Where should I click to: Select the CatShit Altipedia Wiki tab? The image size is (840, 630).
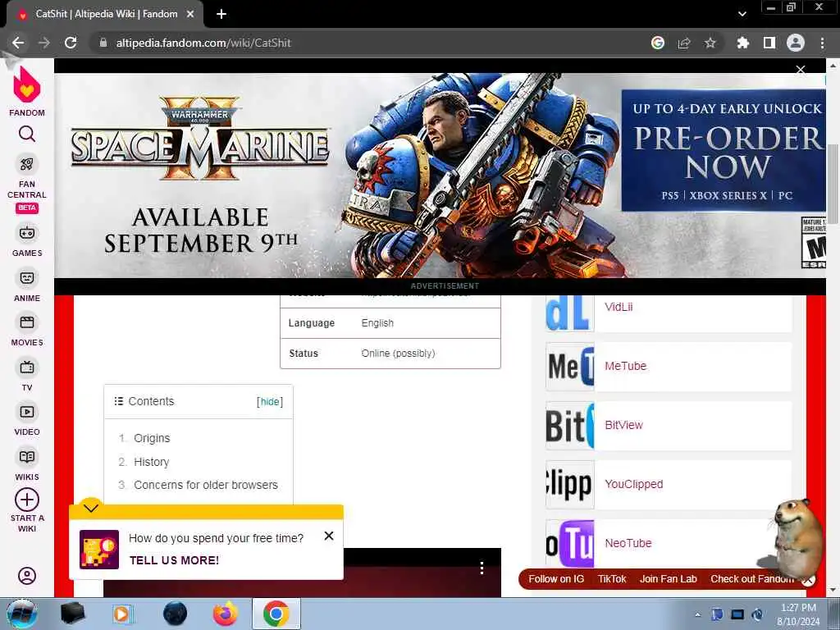(105, 15)
